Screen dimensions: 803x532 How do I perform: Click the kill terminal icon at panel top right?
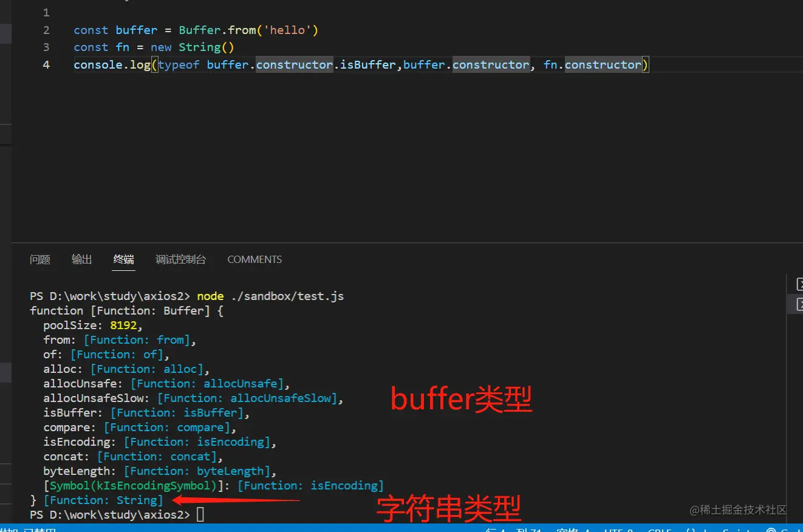(x=799, y=284)
